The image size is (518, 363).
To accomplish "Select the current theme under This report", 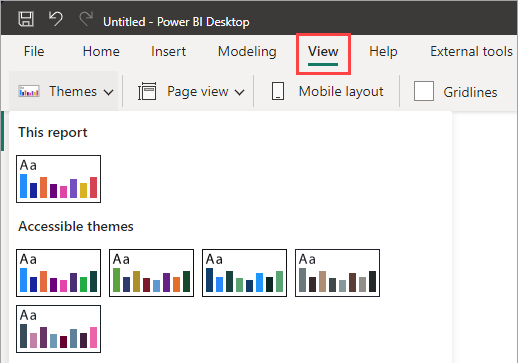I will coord(58,179).
